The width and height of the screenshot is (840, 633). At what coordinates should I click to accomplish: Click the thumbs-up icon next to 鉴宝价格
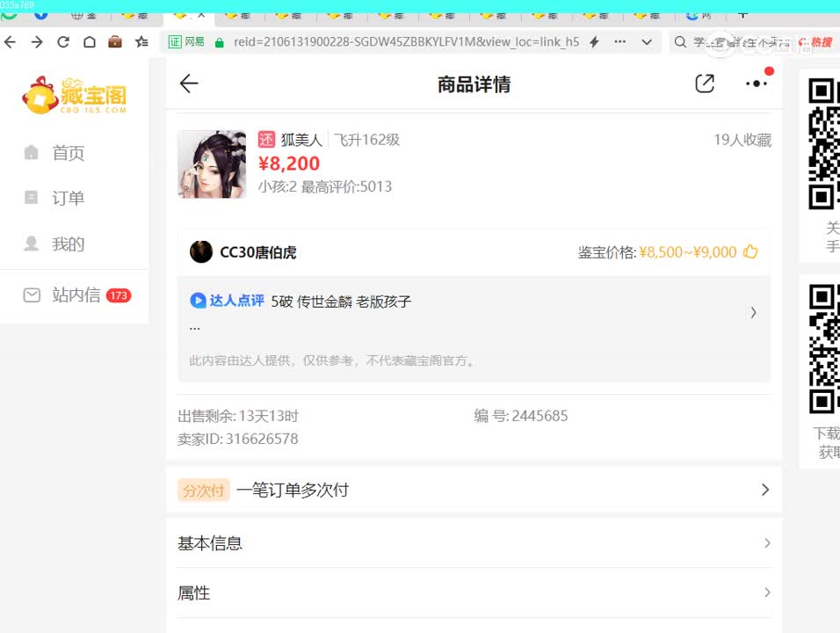pos(750,251)
